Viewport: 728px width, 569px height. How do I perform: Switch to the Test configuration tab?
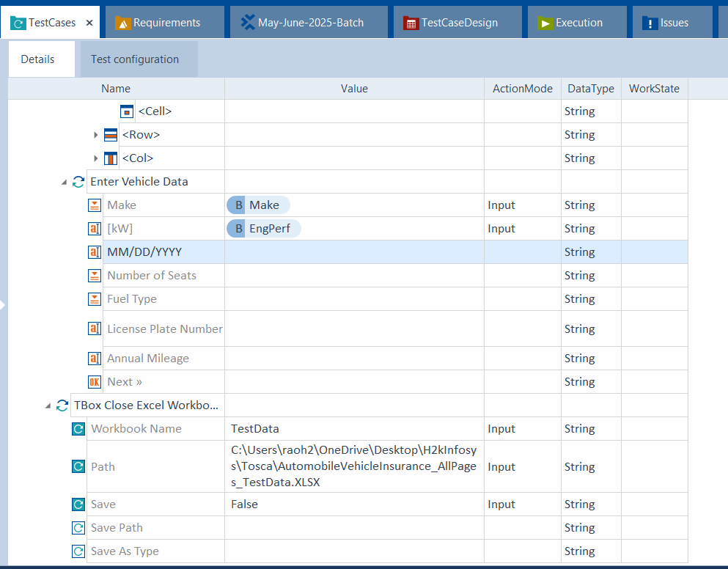click(x=135, y=59)
